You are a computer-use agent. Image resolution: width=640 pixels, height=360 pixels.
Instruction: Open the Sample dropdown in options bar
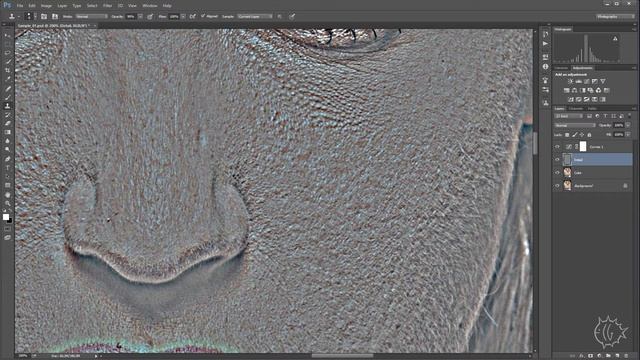tap(255, 16)
